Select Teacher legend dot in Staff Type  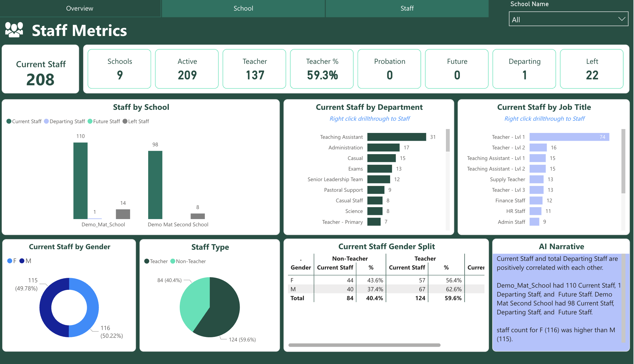coord(147,261)
